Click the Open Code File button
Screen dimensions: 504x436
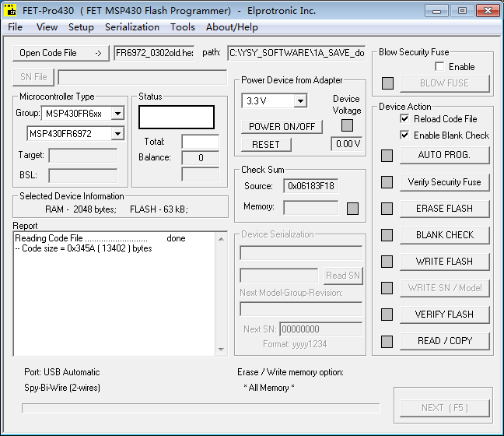(x=61, y=53)
